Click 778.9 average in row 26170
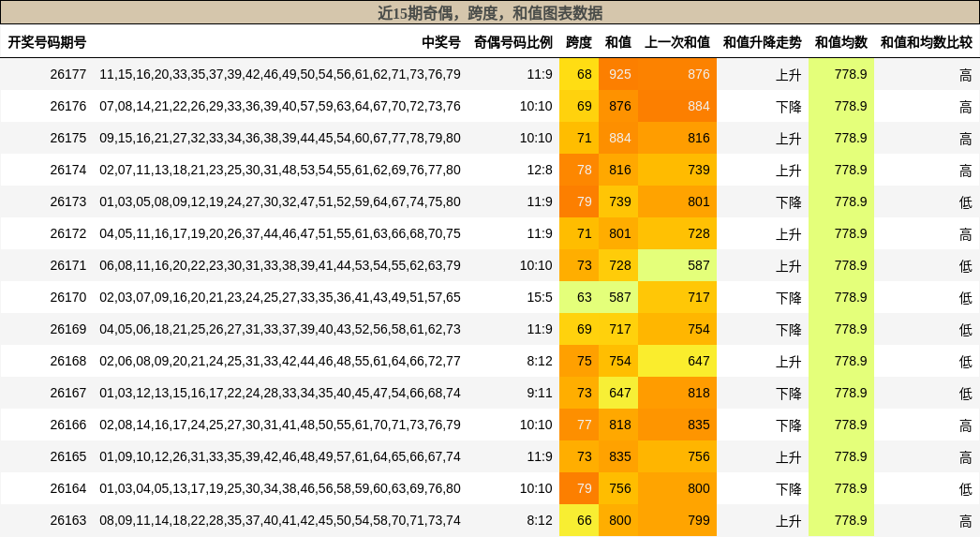This screenshot has height=537, width=980. pyautogui.click(x=841, y=298)
